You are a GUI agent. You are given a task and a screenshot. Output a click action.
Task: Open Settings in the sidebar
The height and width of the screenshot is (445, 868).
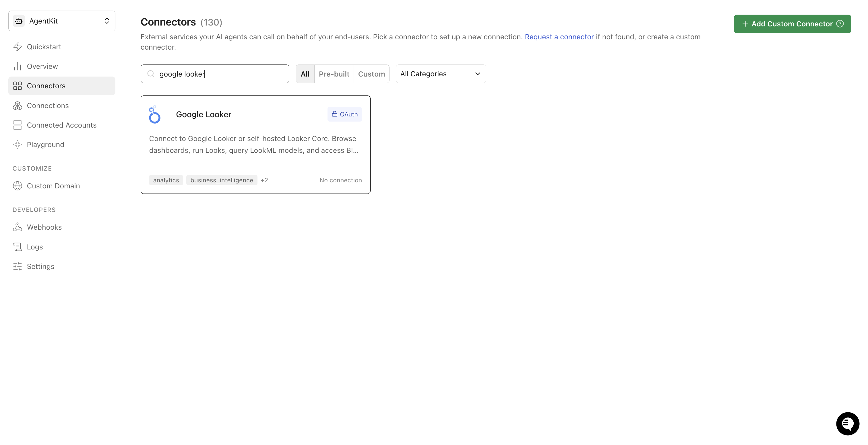click(62, 266)
